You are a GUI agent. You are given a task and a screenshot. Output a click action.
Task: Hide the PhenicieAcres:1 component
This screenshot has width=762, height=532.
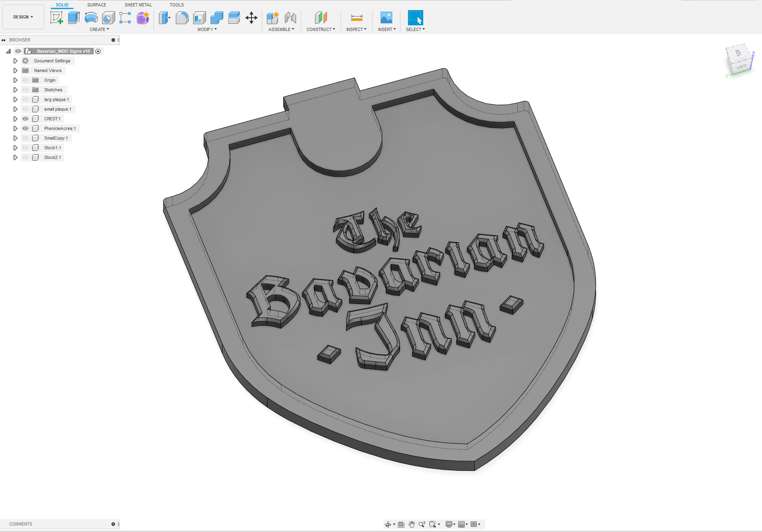(25, 128)
